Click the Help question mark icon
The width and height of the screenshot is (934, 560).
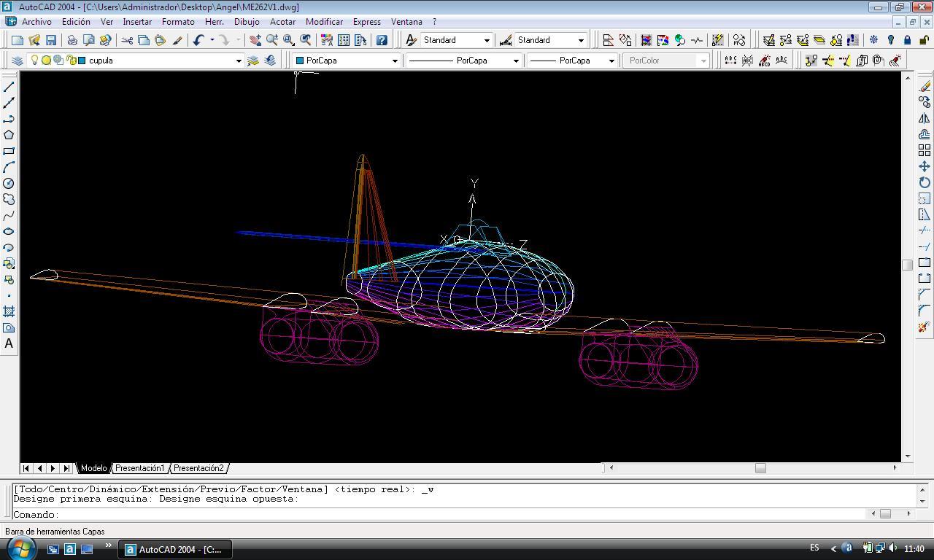(382, 40)
